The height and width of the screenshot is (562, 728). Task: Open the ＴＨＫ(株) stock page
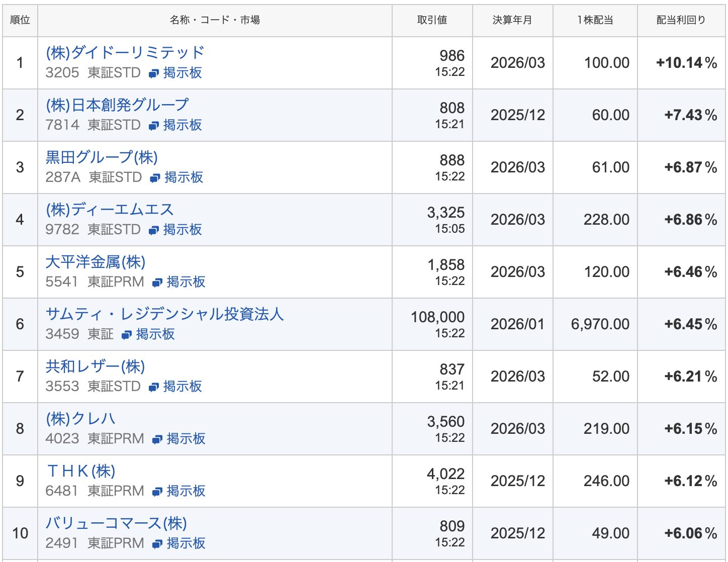(80, 471)
